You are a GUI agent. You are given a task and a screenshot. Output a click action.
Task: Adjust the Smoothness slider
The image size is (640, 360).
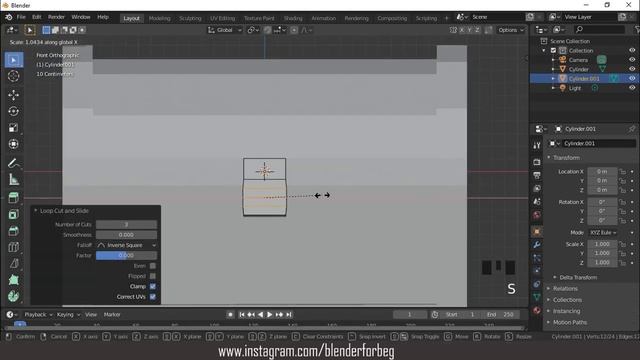[126, 235]
